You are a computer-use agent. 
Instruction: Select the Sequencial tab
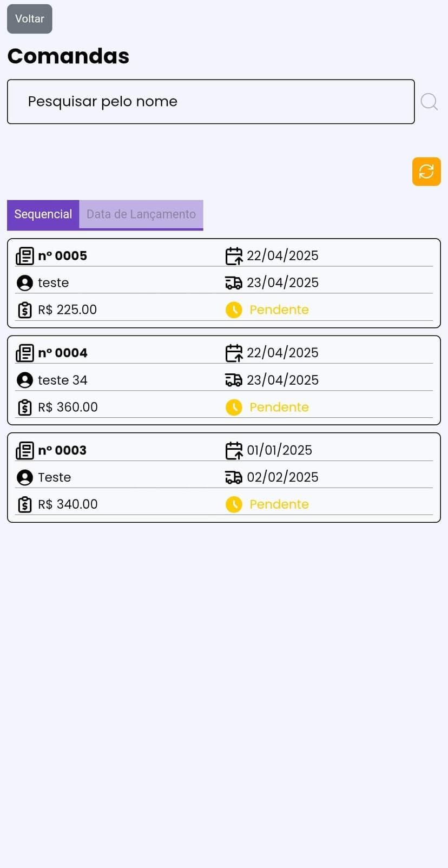[x=43, y=214]
